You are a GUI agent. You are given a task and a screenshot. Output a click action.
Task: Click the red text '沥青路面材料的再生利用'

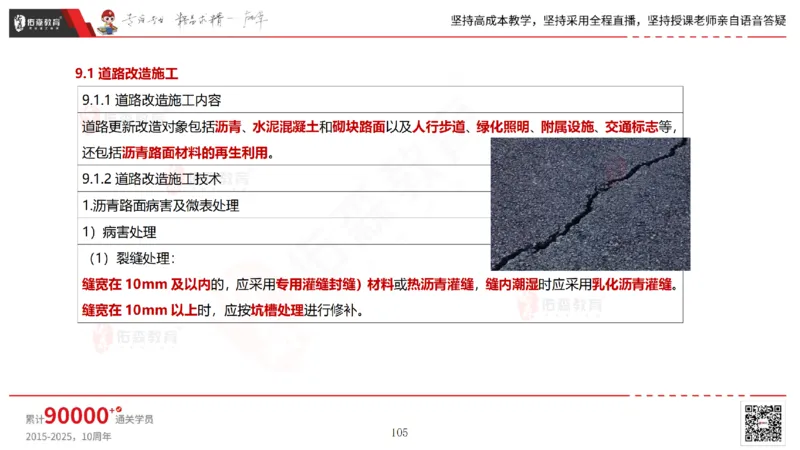click(195, 153)
